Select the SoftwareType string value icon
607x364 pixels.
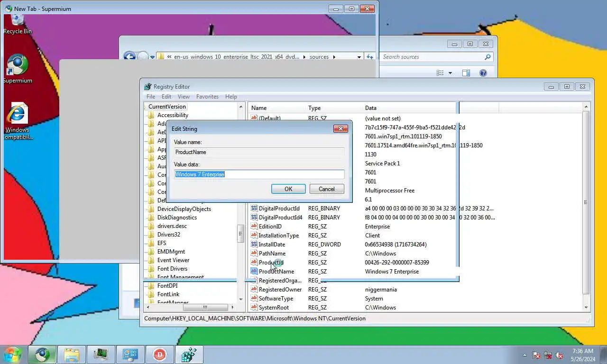[254, 299]
